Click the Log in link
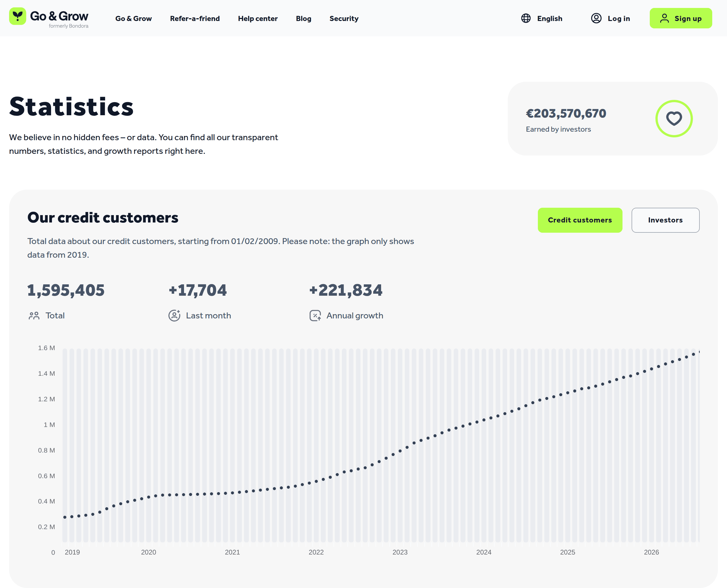 (x=610, y=18)
